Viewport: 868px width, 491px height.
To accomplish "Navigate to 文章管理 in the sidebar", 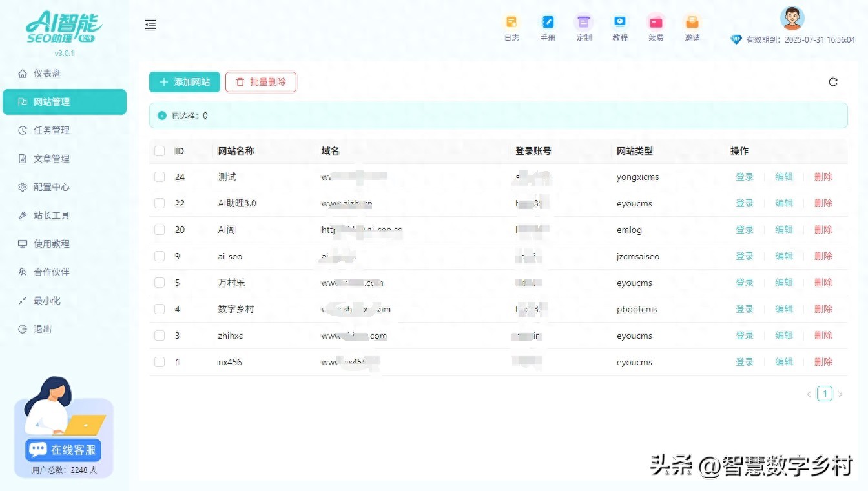I will click(52, 159).
